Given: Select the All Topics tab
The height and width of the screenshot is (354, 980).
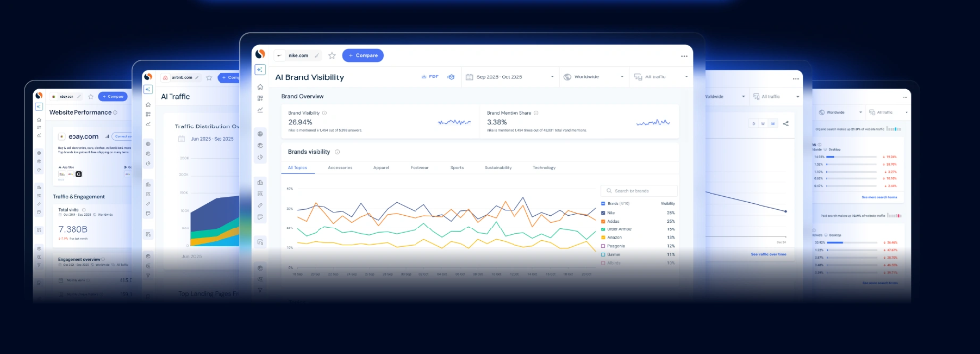Looking at the screenshot, I should point(298,168).
